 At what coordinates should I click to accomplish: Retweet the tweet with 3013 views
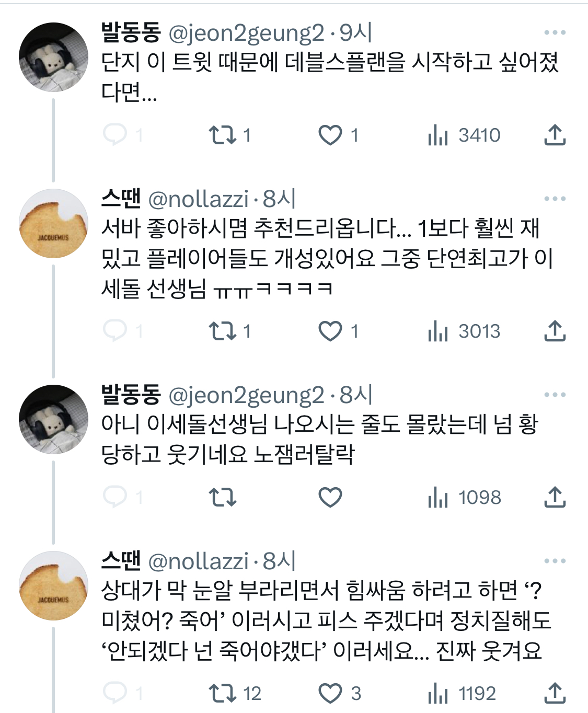click(x=223, y=331)
